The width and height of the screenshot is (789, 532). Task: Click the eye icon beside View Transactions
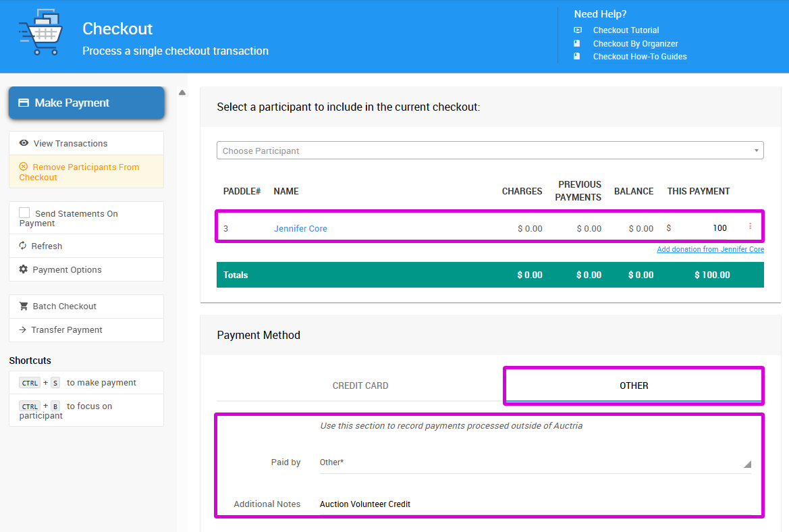(x=24, y=143)
